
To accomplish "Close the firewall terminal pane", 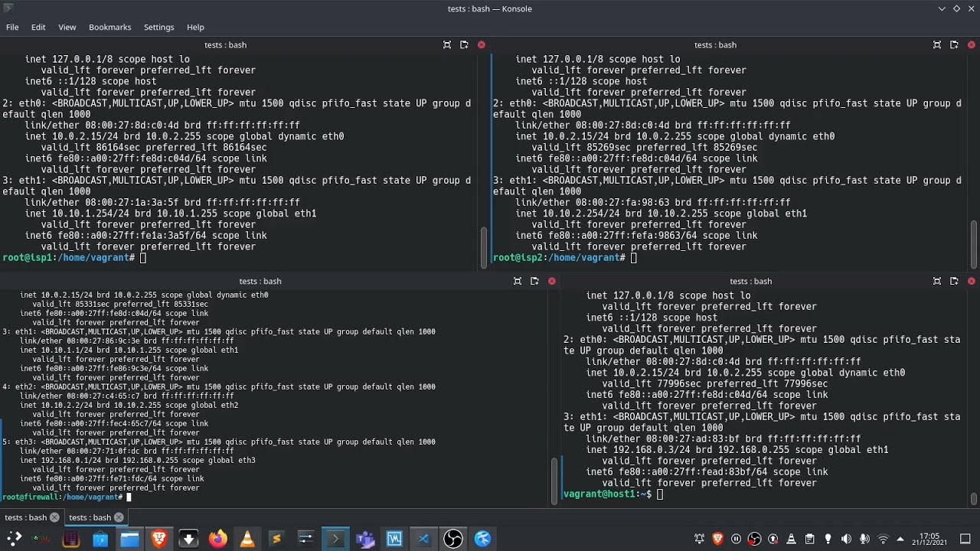I will pos(551,282).
